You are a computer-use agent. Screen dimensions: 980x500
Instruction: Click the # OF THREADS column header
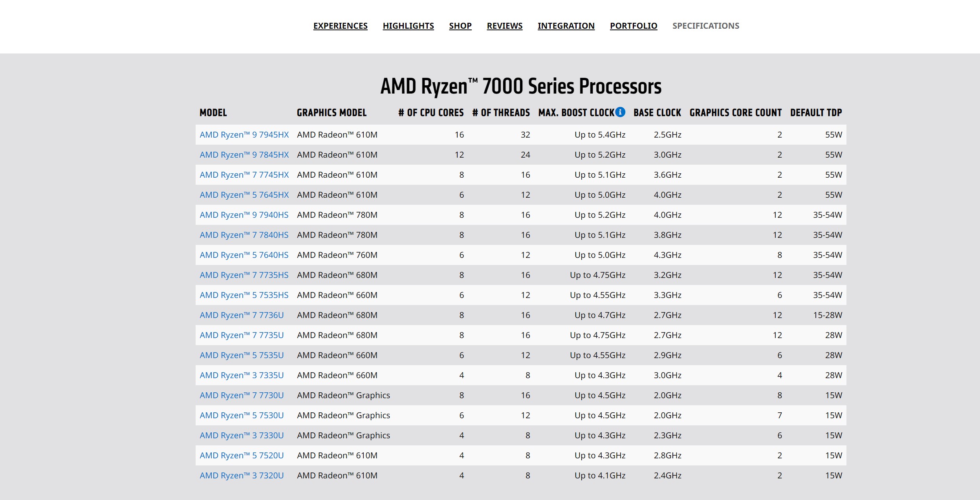pos(501,113)
